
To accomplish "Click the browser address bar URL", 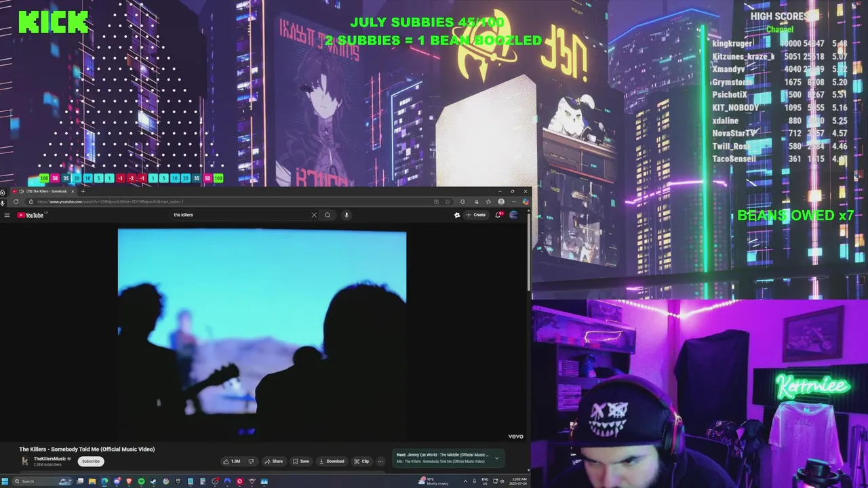I will click(110, 202).
